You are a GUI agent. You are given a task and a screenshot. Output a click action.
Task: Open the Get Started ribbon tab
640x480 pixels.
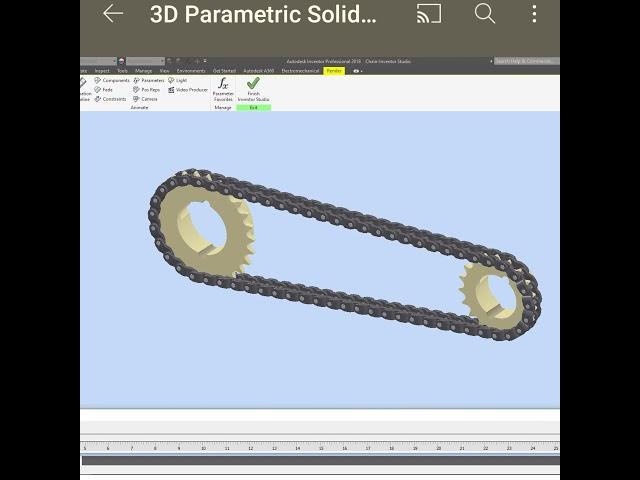tap(224, 71)
